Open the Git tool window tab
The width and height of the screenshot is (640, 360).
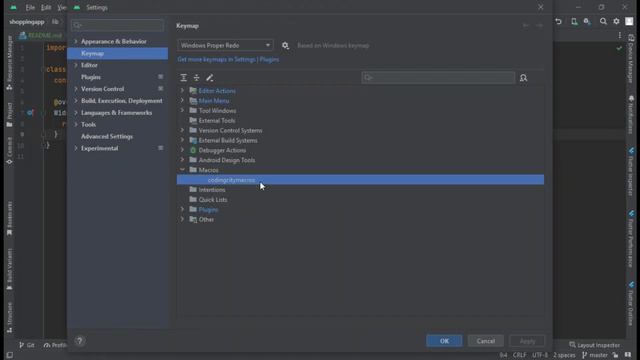click(x=27, y=345)
